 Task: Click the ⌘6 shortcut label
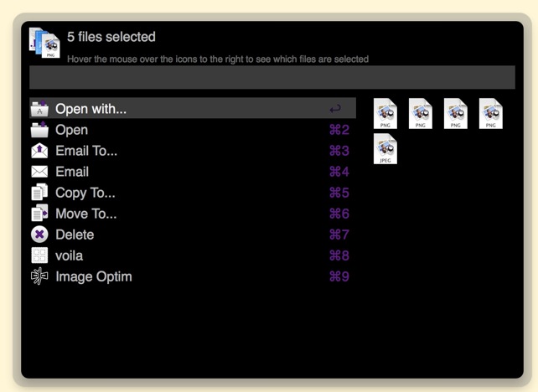(x=339, y=214)
